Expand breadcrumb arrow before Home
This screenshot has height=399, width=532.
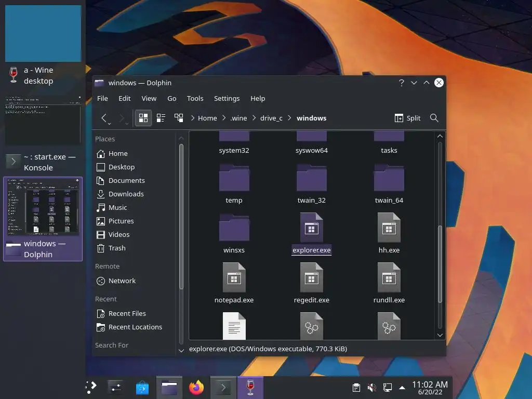(x=192, y=118)
